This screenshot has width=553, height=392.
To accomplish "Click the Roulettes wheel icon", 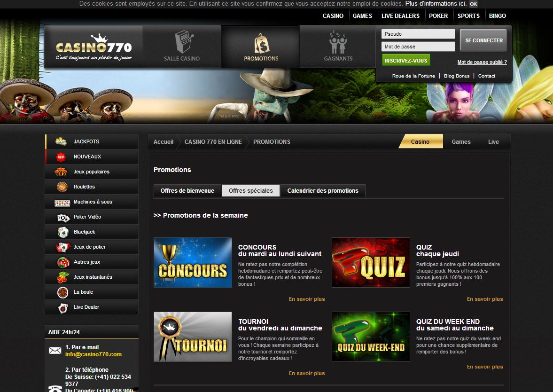I will tap(62, 187).
